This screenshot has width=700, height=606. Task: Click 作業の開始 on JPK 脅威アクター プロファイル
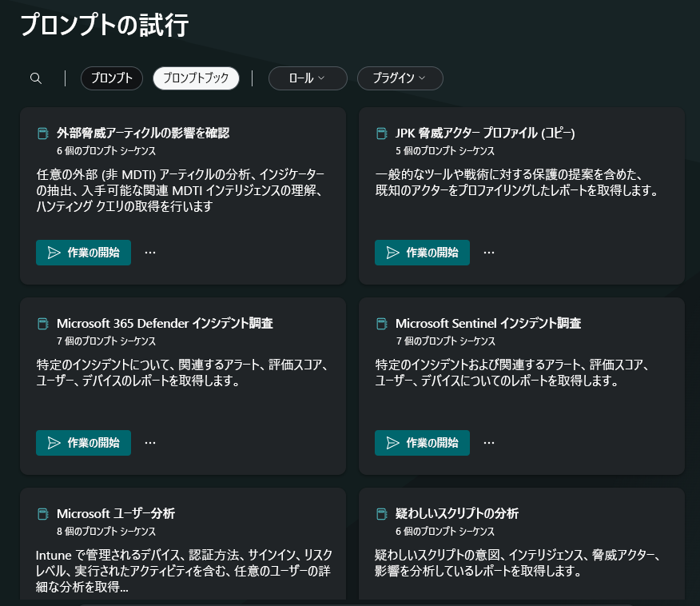click(x=422, y=252)
